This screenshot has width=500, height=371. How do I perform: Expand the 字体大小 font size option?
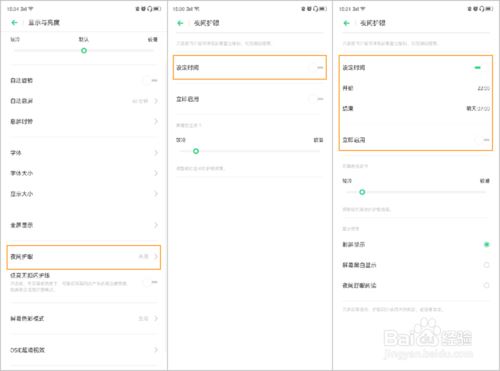pyautogui.click(x=156, y=173)
